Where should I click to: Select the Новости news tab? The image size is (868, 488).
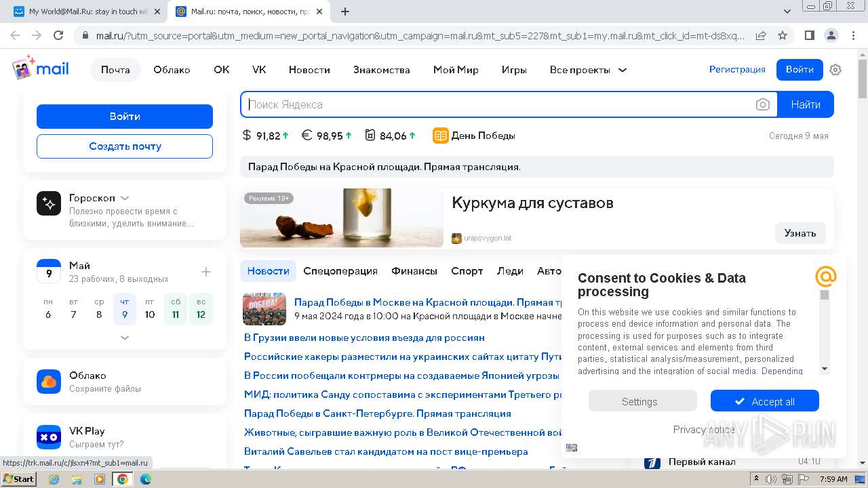tap(268, 271)
